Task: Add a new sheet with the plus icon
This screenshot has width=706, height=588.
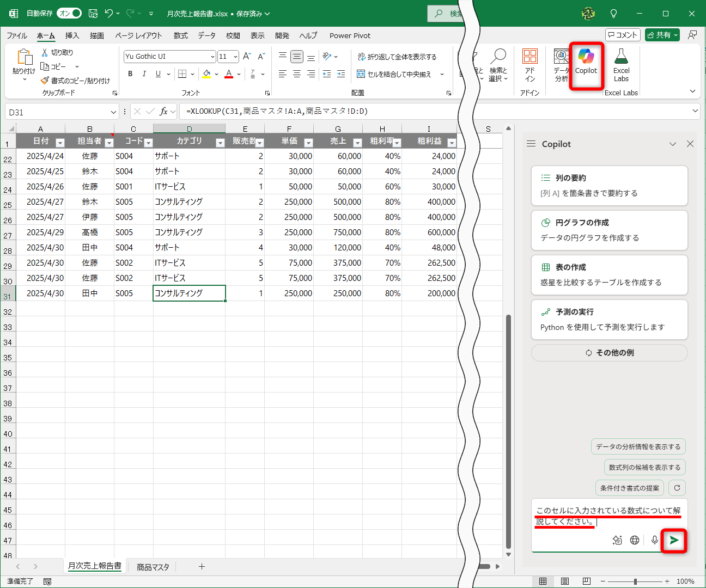Action: click(202, 567)
